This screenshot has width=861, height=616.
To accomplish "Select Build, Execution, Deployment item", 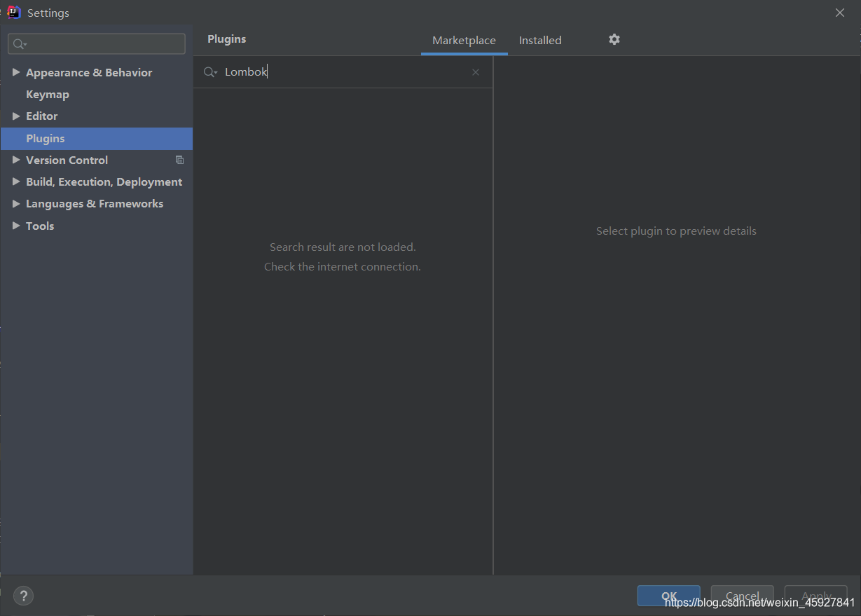I will 104,182.
